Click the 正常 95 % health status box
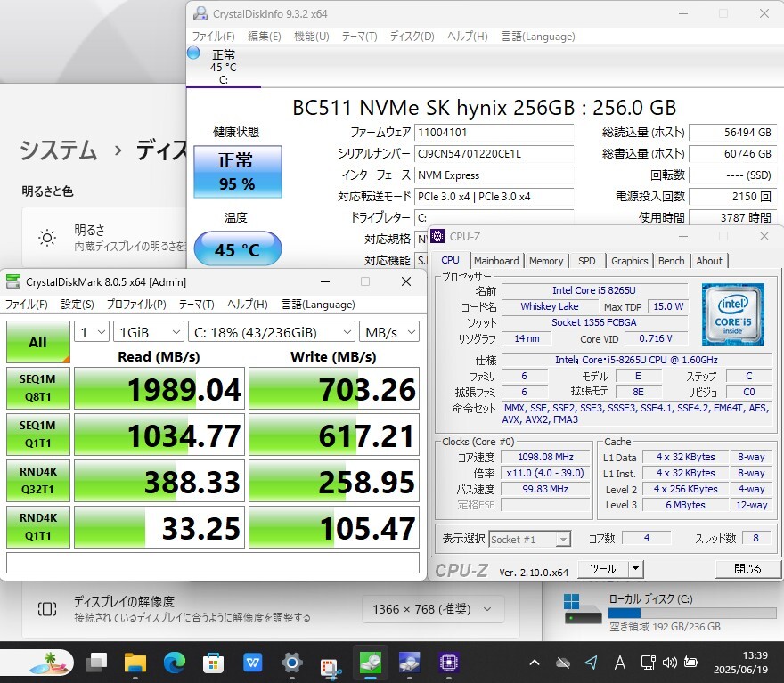 click(x=238, y=172)
